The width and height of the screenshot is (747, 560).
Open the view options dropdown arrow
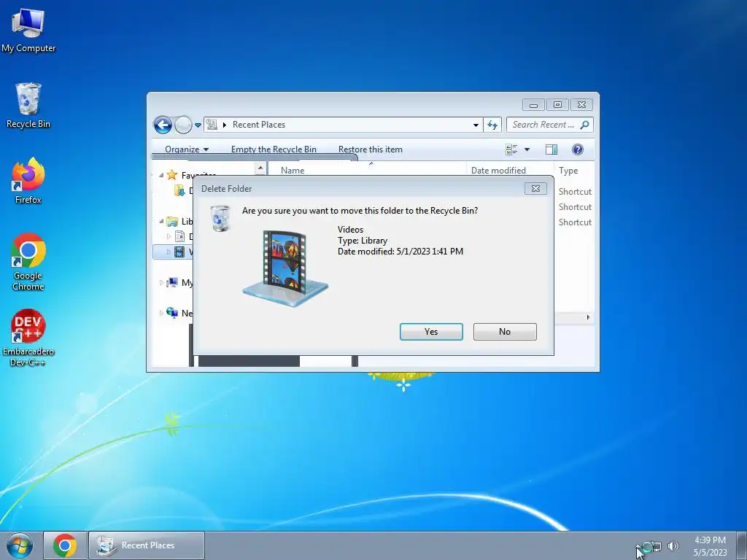(527, 149)
